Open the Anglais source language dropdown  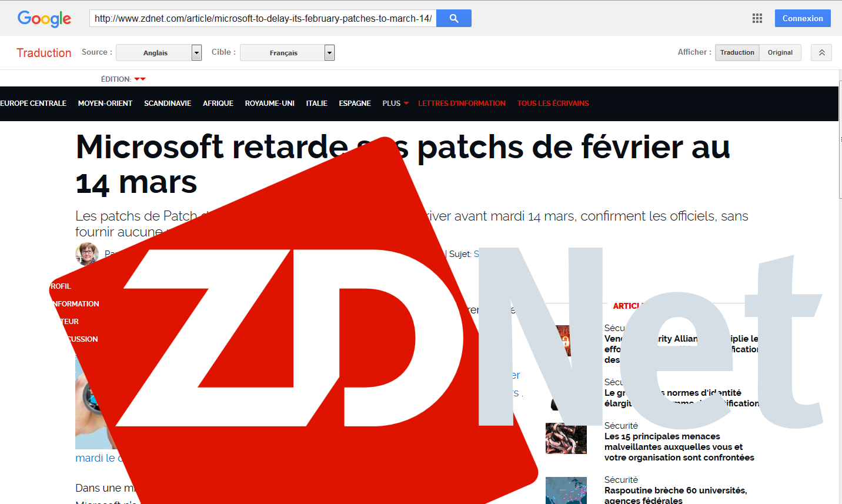click(159, 53)
